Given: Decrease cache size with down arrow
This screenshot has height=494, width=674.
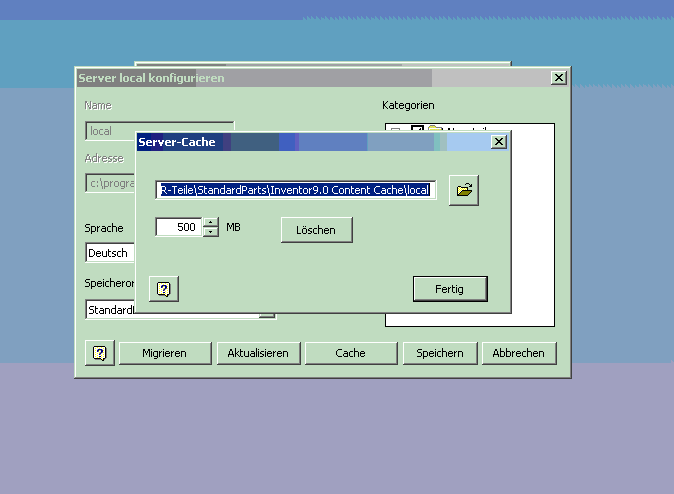Looking at the screenshot, I should coord(211,232).
